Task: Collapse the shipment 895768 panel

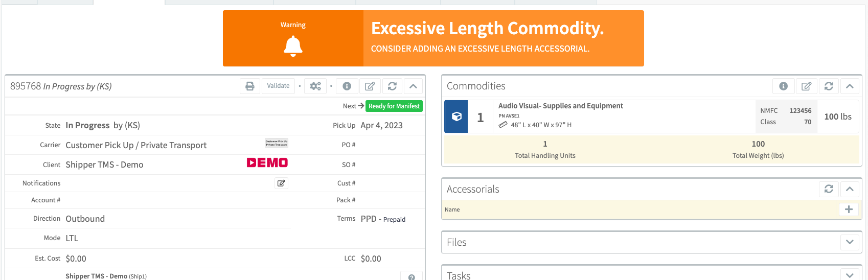Action: point(413,86)
